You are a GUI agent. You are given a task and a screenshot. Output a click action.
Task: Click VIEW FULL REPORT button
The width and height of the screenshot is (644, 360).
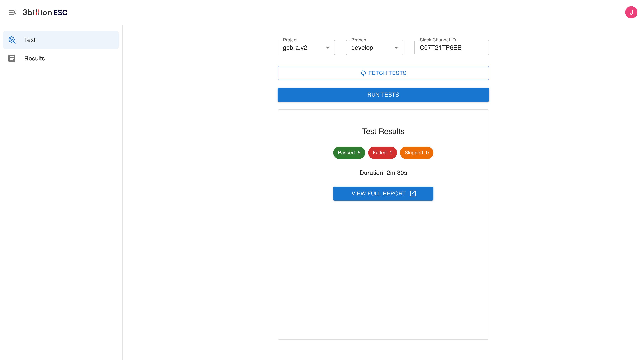point(383,193)
